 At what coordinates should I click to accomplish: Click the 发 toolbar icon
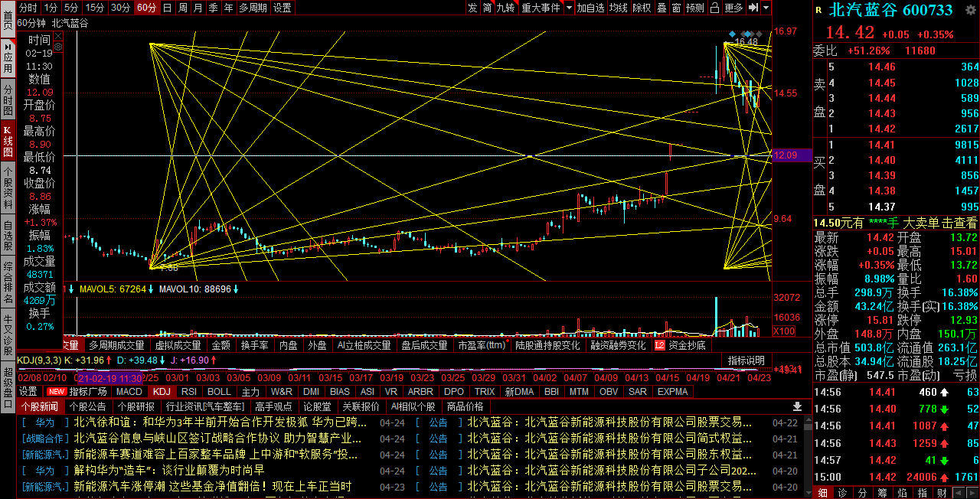click(472, 8)
